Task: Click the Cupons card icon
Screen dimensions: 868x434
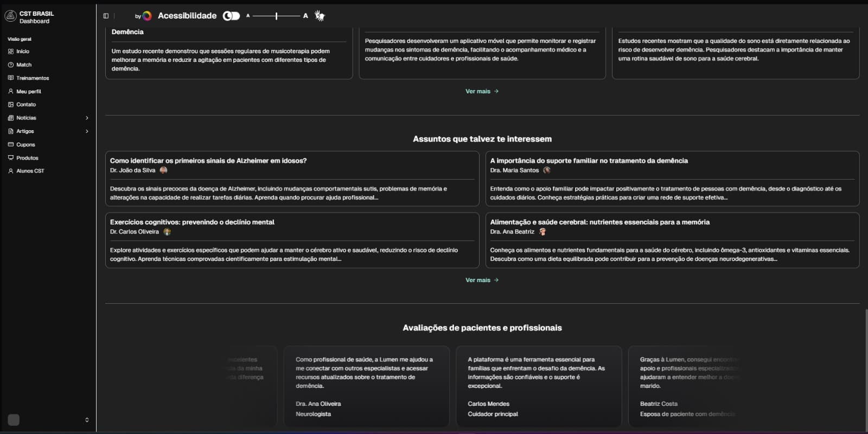Action: tap(11, 145)
